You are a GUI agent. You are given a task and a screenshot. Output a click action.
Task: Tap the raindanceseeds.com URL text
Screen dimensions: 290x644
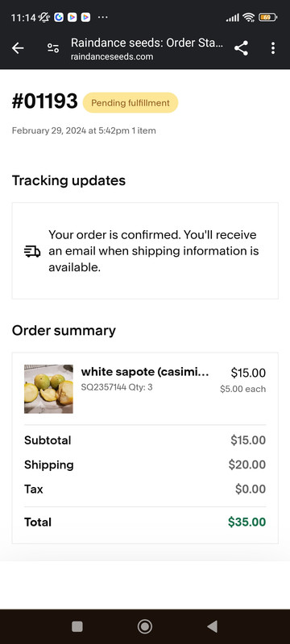point(112,56)
